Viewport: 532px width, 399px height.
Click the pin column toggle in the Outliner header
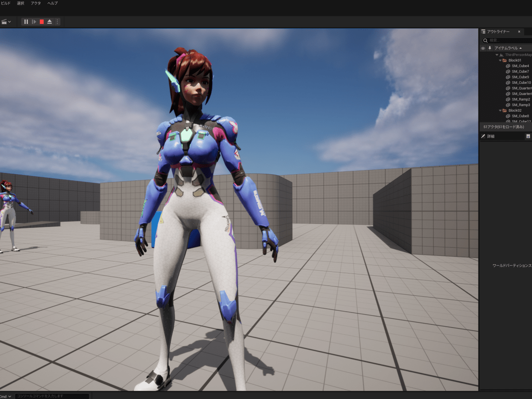coord(490,47)
